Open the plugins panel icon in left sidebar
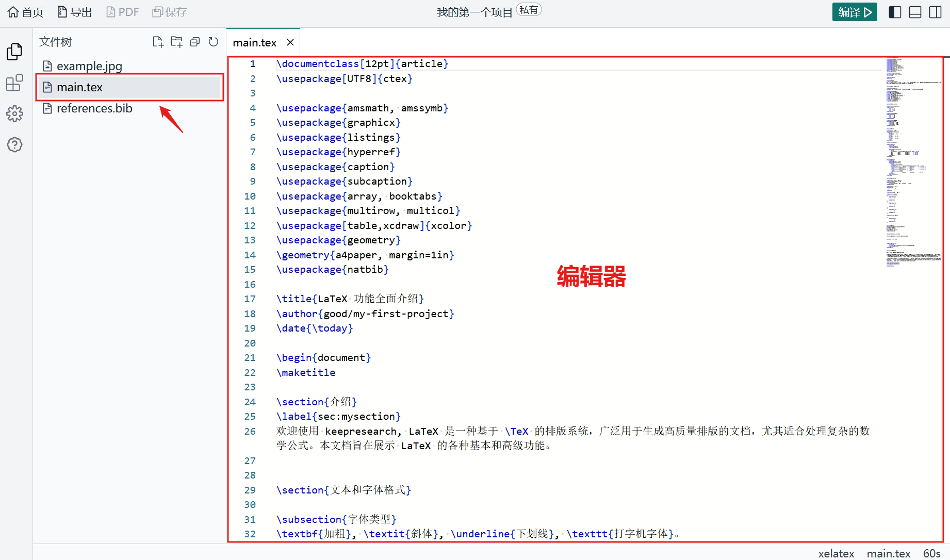This screenshot has height=560, width=950. [x=14, y=83]
